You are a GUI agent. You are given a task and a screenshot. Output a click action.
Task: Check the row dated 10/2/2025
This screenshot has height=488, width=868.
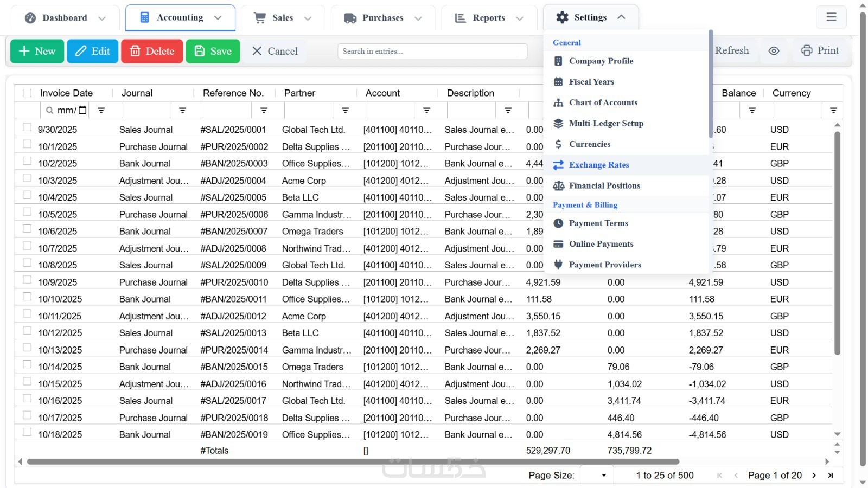point(27,161)
